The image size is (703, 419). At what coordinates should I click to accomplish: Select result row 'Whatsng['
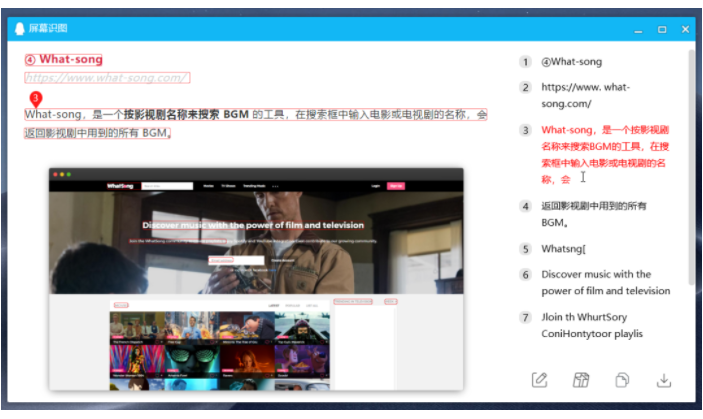[x=563, y=249]
